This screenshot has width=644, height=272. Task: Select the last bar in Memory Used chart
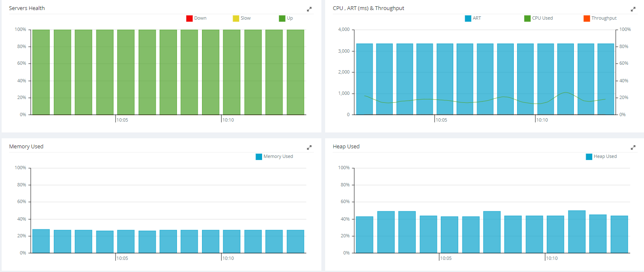(x=295, y=241)
